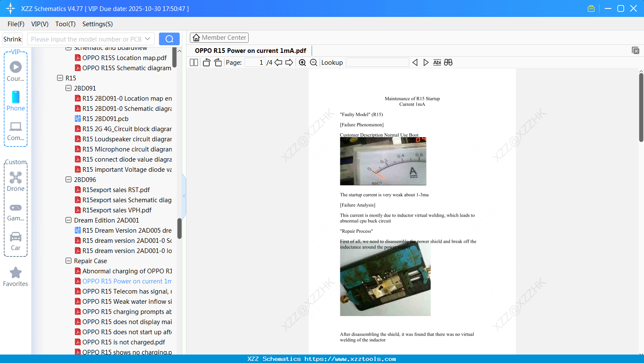The height and width of the screenshot is (363, 644).
Task: Rotate the page clockwise
Action: click(x=218, y=63)
